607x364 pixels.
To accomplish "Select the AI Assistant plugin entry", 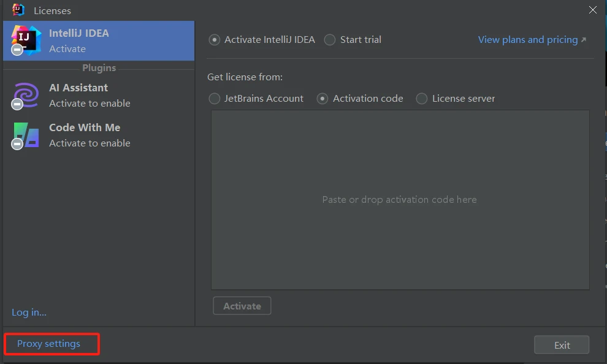I will [99, 95].
